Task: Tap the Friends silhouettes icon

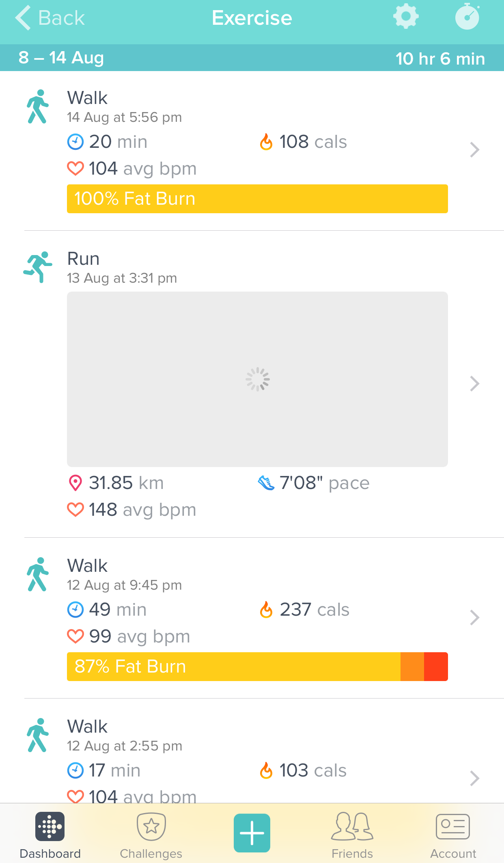Action: 352,826
